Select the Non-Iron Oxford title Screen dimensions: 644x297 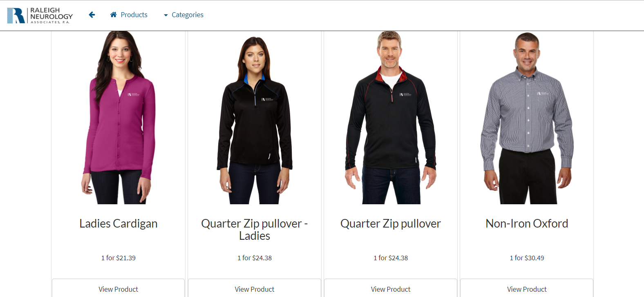(x=527, y=223)
